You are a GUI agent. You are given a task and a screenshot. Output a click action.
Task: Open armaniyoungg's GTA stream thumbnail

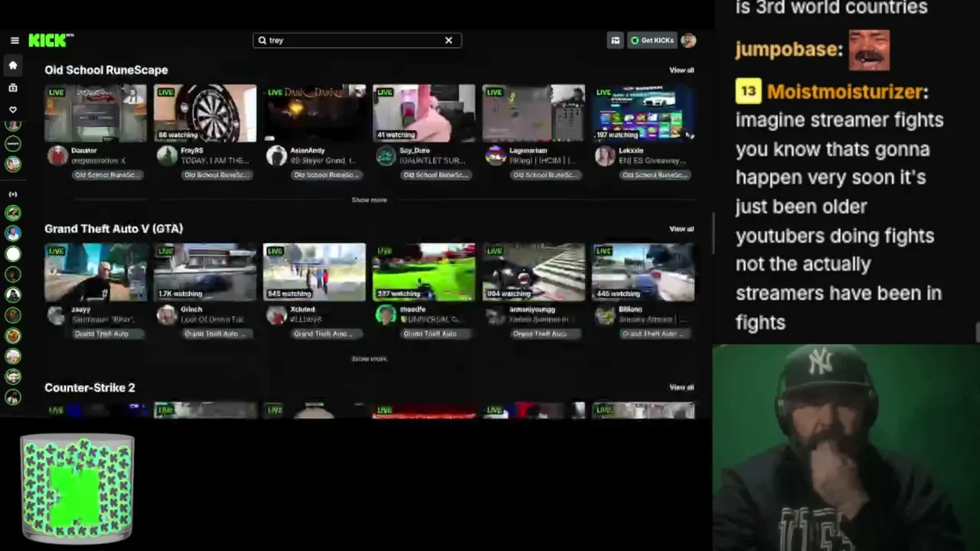(x=534, y=272)
